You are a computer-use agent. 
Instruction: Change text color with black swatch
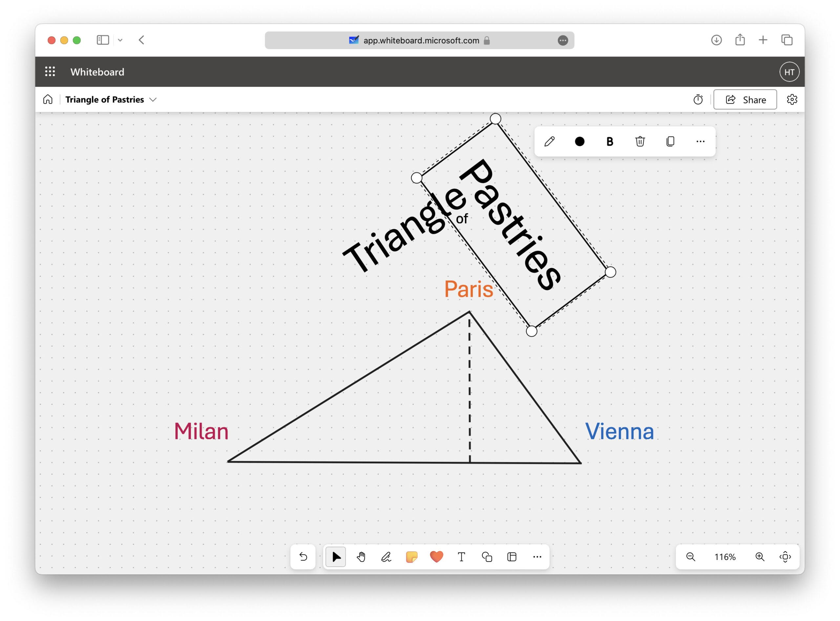coord(579,141)
